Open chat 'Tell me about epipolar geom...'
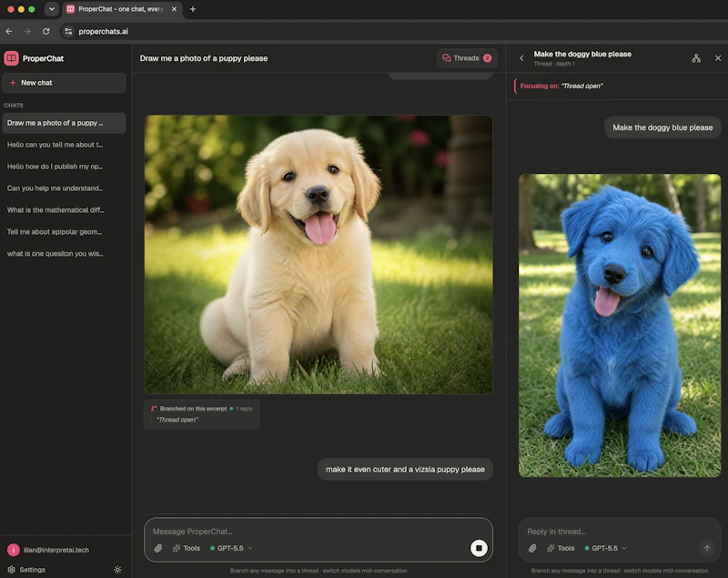 [x=64, y=232]
